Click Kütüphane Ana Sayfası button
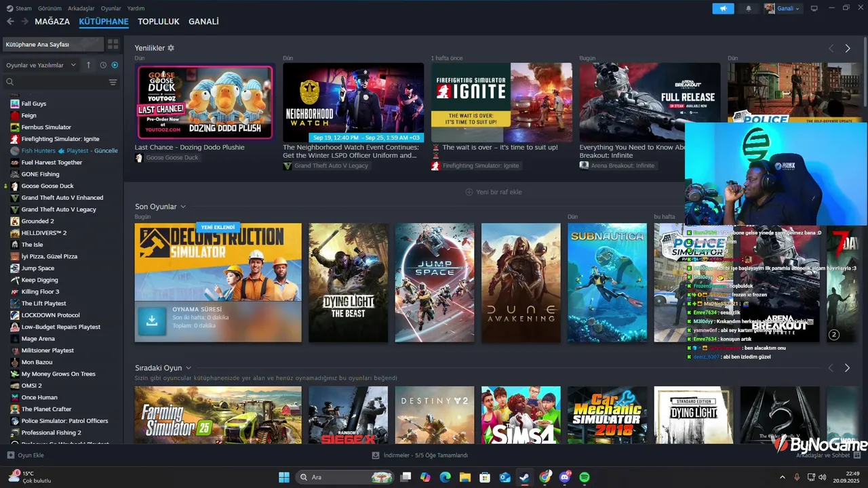The height and width of the screenshot is (488, 868). [53, 44]
